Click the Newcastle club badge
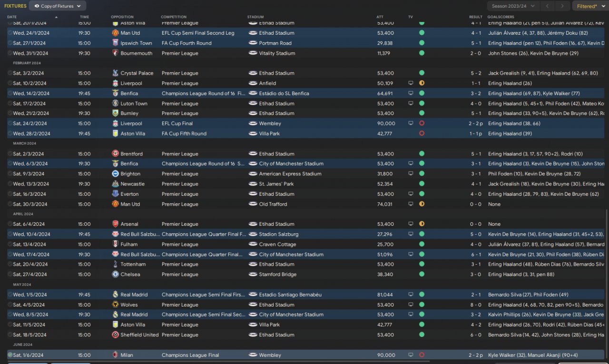Viewport: 609px width, 364px height. coord(115,184)
